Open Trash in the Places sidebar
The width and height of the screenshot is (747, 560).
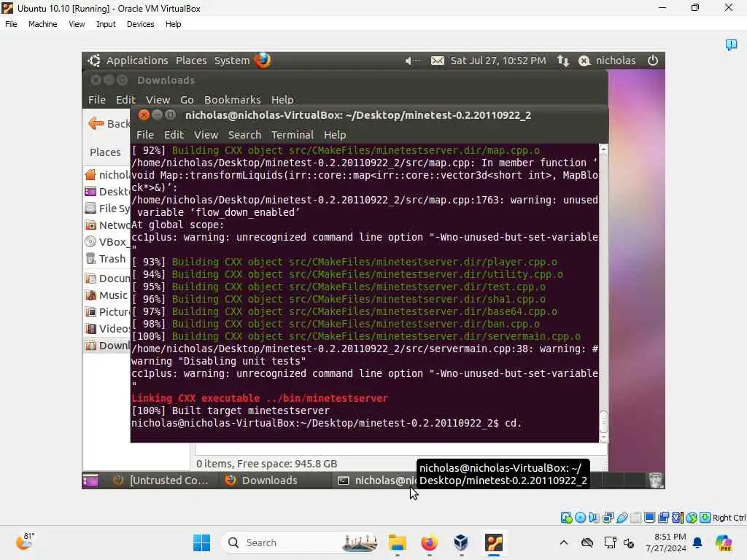107,259
